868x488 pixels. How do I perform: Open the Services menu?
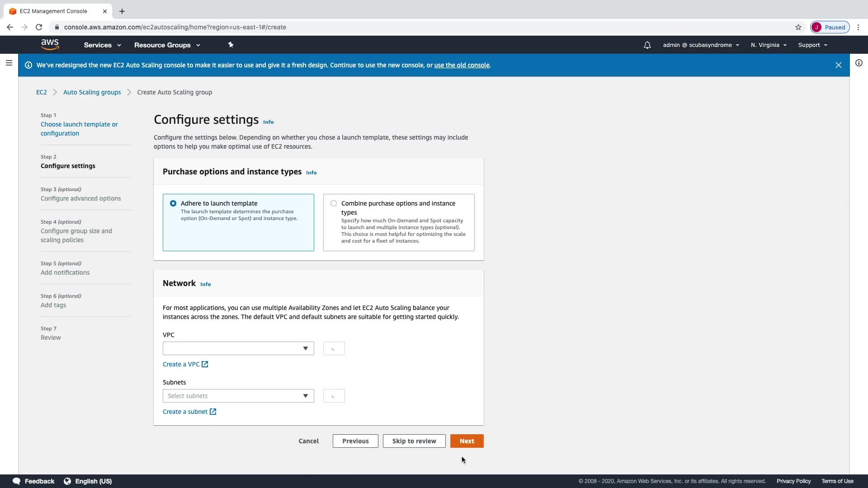click(102, 45)
